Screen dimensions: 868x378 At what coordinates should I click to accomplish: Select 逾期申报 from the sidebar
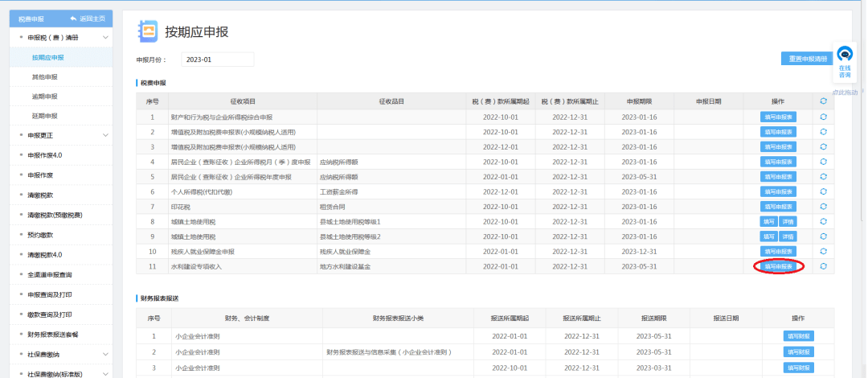tap(44, 97)
